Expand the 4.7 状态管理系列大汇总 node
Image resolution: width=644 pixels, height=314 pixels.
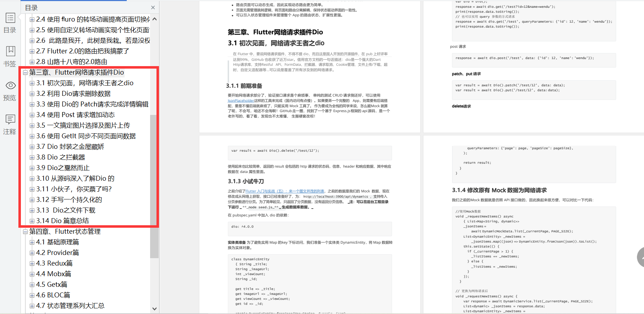(32, 306)
